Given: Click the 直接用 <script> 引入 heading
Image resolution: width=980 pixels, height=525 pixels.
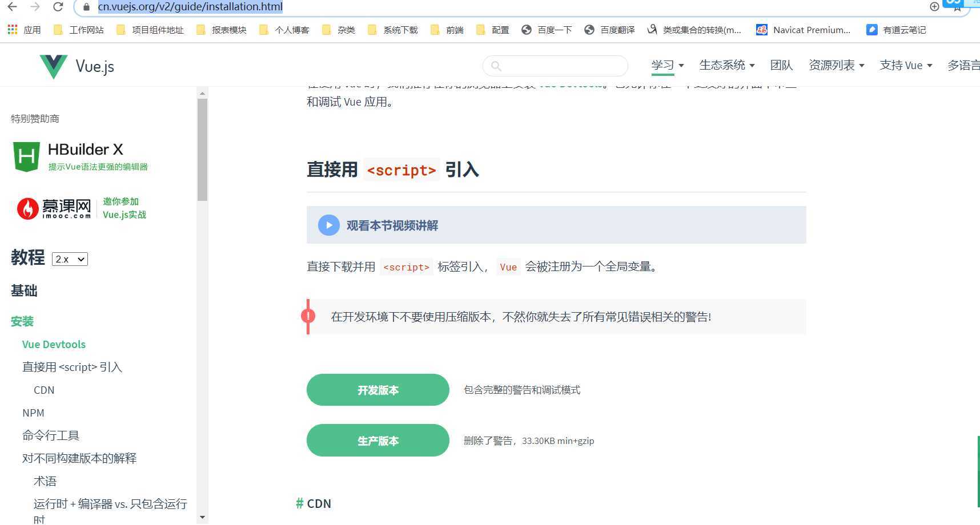Looking at the screenshot, I should (x=393, y=169).
